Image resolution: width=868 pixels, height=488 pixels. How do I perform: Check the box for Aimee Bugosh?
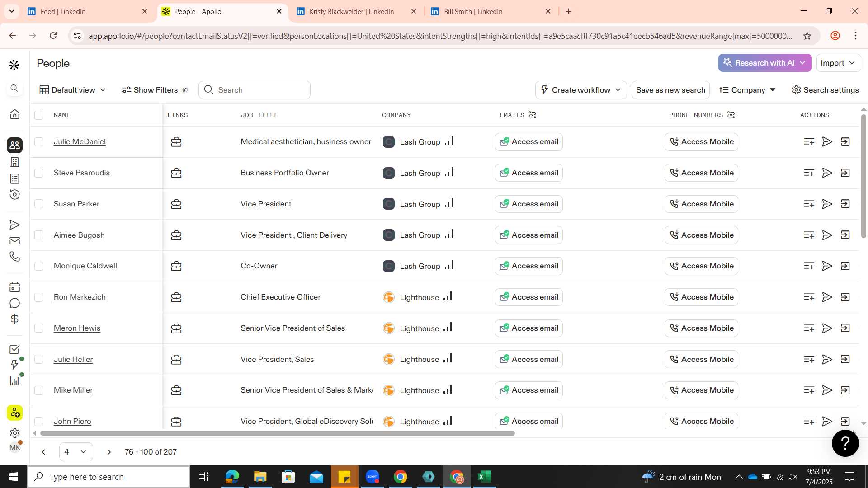click(x=39, y=235)
